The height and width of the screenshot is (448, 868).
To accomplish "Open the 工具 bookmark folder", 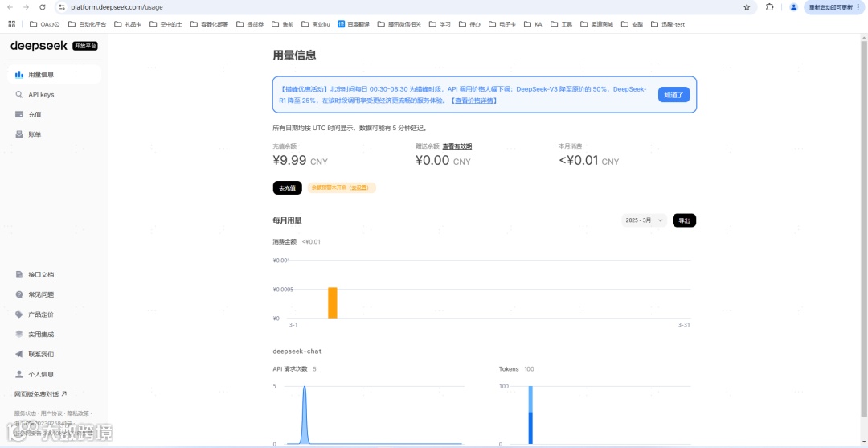I will pyautogui.click(x=561, y=24).
